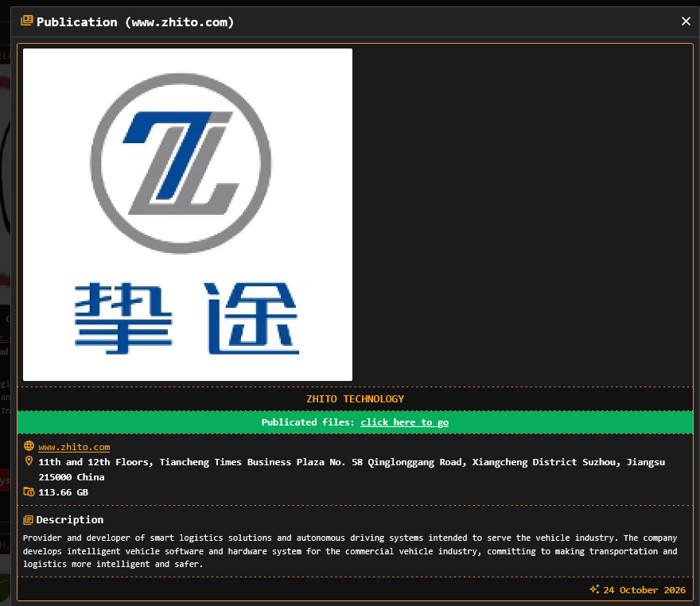
Task: Select the ZHITO TECHNOLOGY company name
Action: point(356,399)
